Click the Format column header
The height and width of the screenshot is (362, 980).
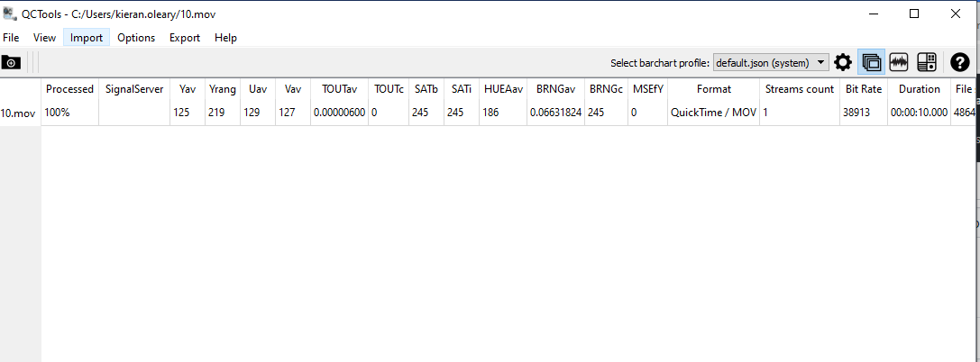pos(714,89)
